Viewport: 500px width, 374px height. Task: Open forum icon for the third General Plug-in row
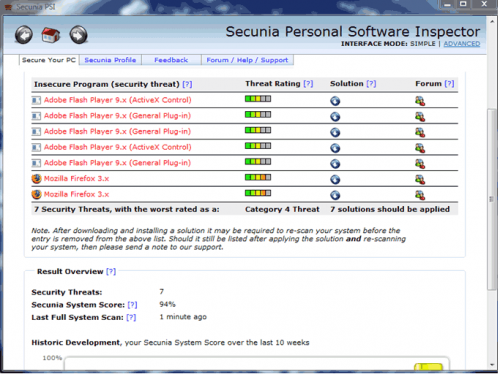pos(420,163)
